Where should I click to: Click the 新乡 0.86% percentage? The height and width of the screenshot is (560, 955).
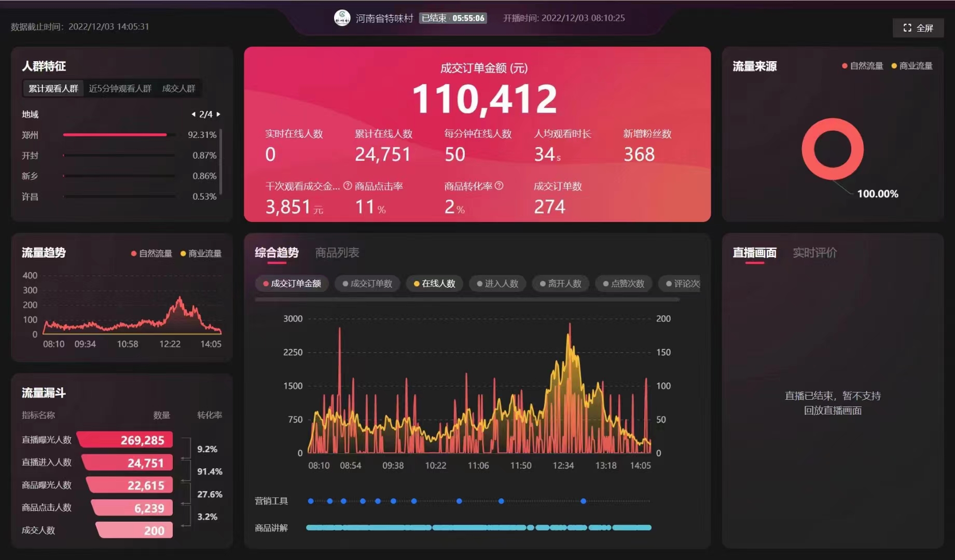tap(204, 176)
